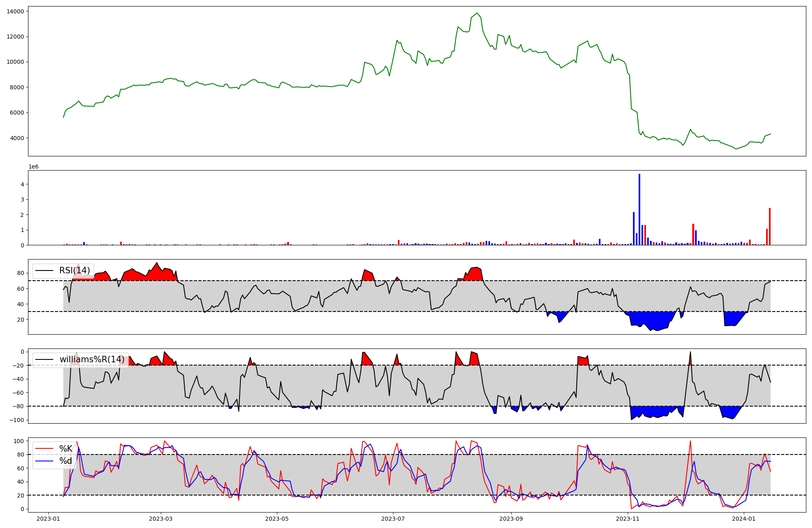
Task: Click the 4000 price axis label
Action: click(x=17, y=138)
